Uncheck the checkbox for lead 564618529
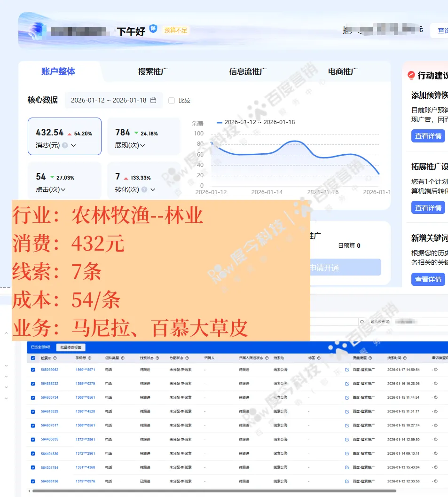This screenshot has height=497, width=448. tap(33, 411)
